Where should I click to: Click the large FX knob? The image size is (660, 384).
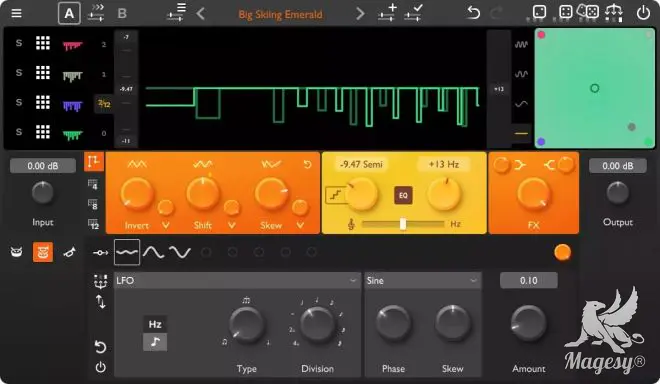pos(533,194)
